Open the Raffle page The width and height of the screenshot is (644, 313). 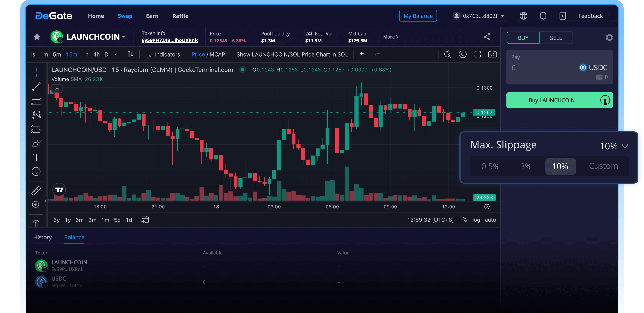[x=180, y=16]
